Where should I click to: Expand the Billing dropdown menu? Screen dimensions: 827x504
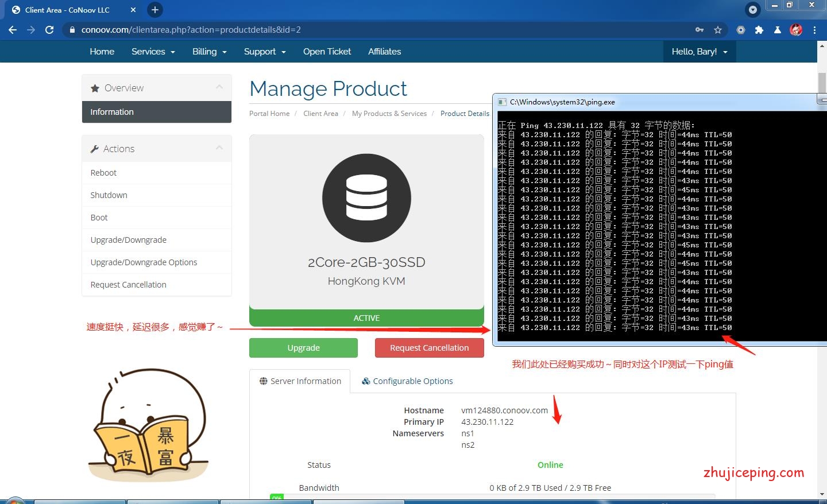click(209, 52)
